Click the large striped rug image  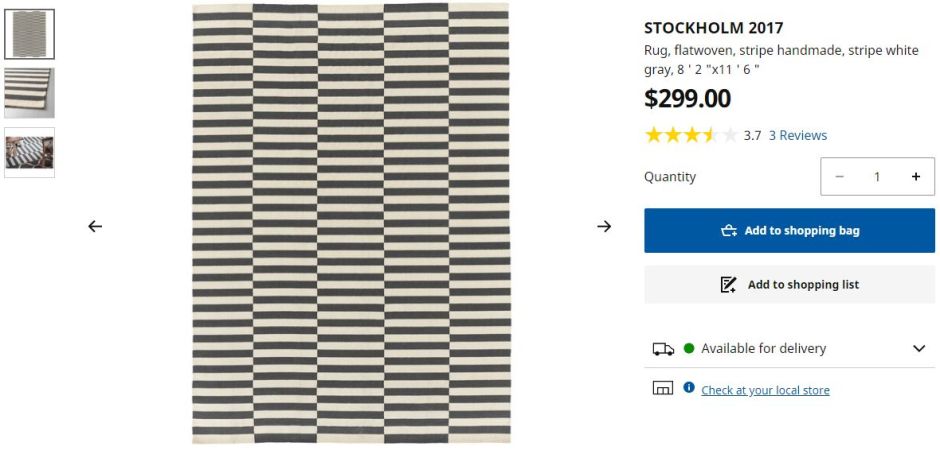pyautogui.click(x=350, y=224)
